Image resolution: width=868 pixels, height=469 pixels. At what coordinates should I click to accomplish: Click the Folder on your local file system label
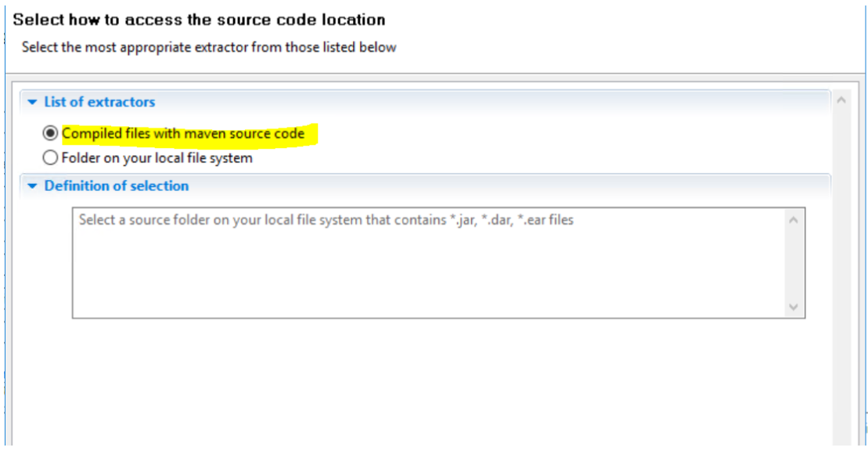coord(157,158)
